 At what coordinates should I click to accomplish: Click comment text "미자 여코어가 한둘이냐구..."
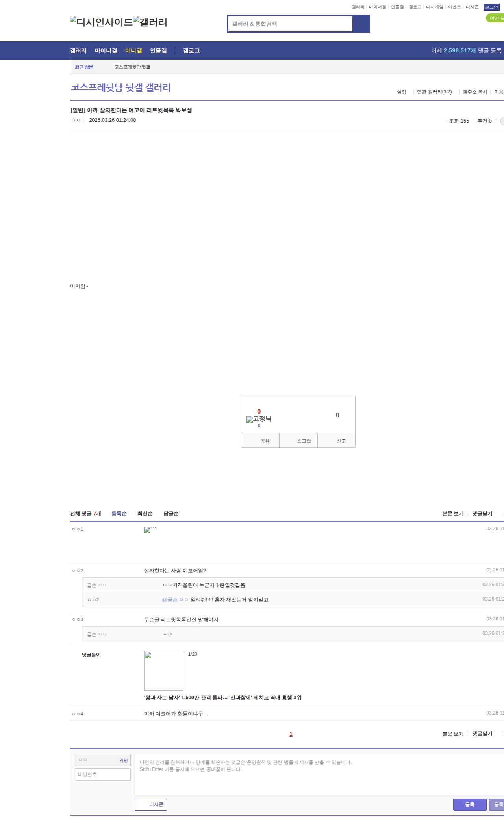click(176, 714)
